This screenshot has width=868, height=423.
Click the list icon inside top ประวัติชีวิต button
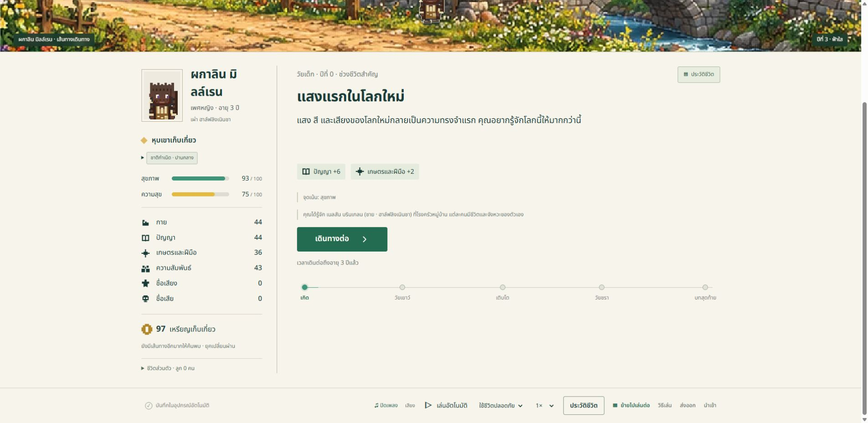pos(686,74)
